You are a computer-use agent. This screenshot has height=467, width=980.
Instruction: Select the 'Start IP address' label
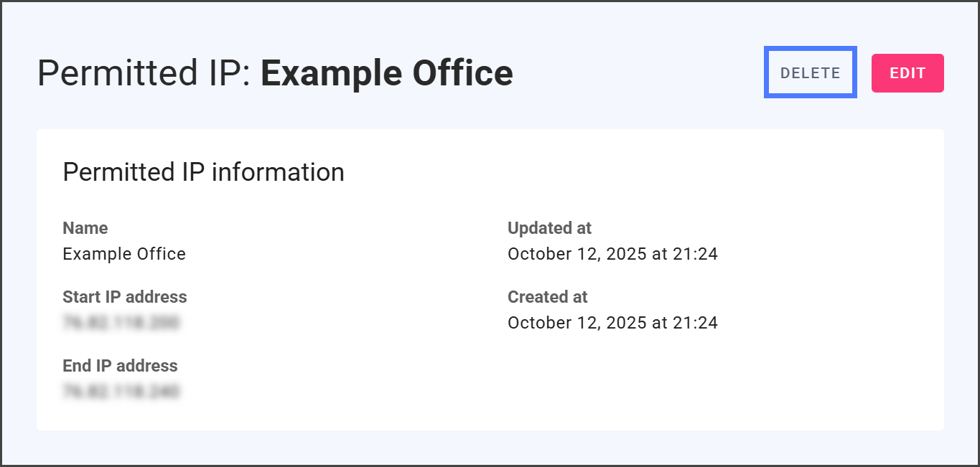click(x=124, y=297)
